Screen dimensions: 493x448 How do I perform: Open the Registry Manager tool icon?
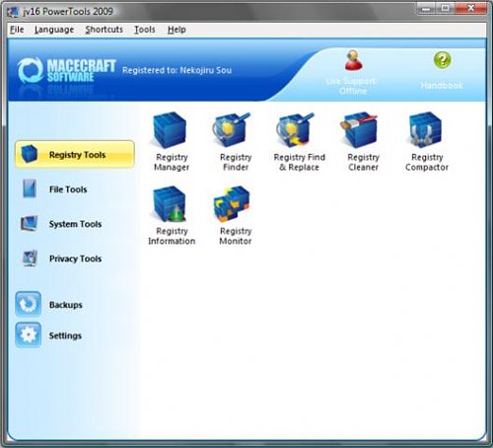click(170, 130)
